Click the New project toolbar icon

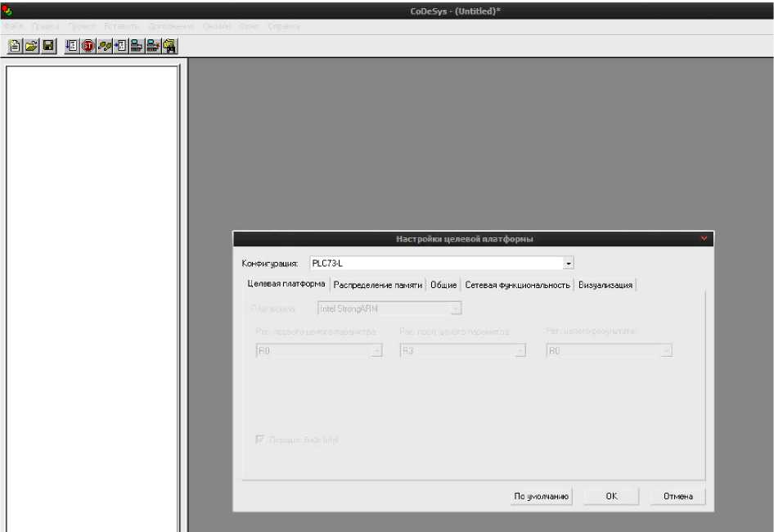pos(14,46)
